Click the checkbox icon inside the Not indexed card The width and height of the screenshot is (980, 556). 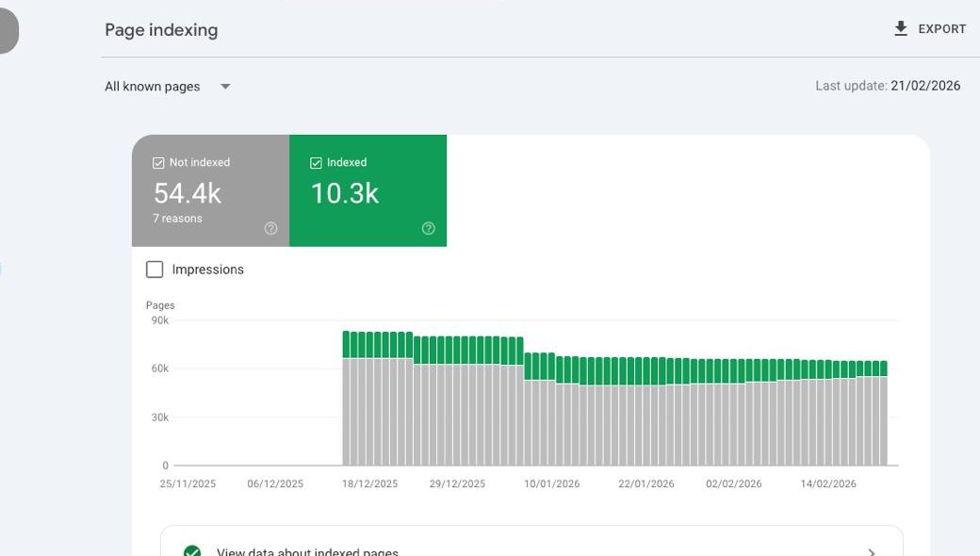(158, 162)
